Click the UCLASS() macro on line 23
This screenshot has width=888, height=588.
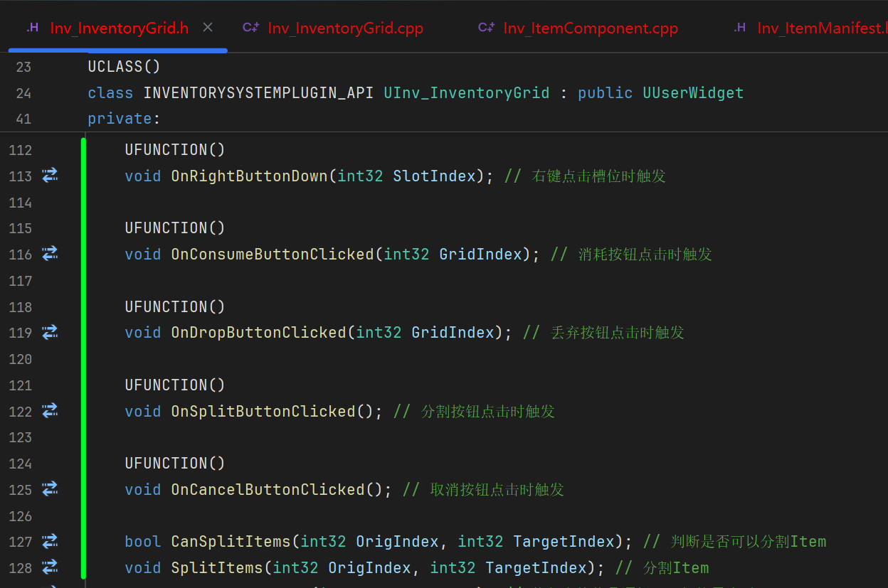click(x=125, y=67)
